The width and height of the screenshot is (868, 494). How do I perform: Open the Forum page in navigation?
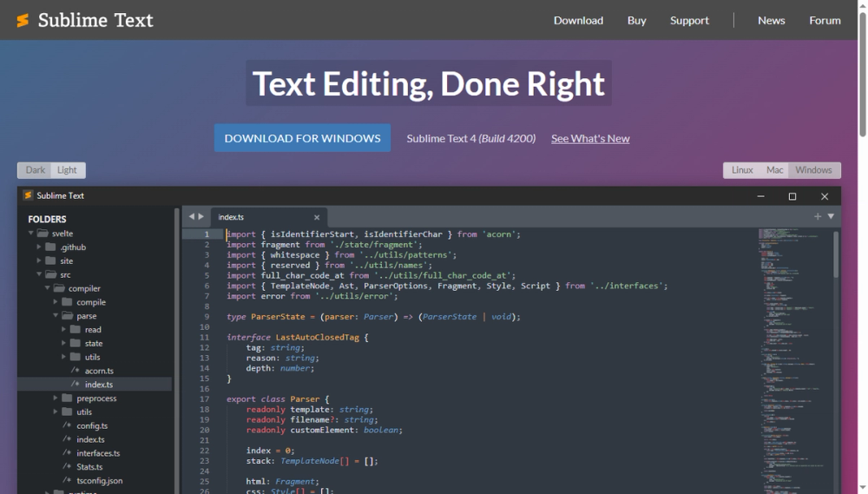pos(825,21)
